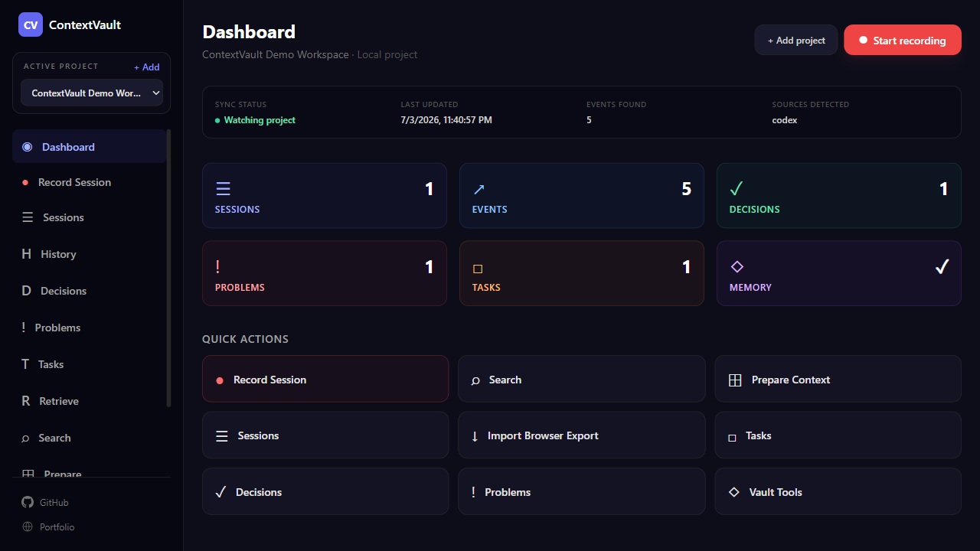Click exclamation icon on Problems stat card
This screenshot has width=980, height=551.
point(217,266)
